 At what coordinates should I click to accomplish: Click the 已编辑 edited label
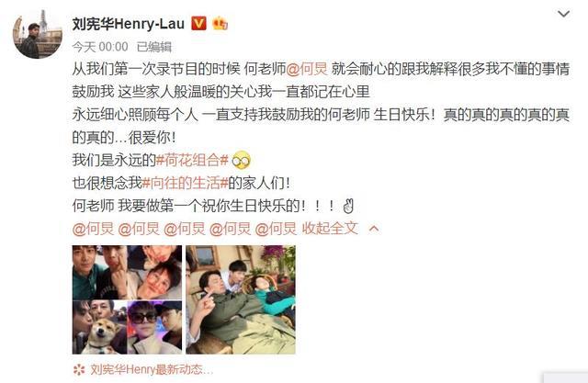click(154, 47)
